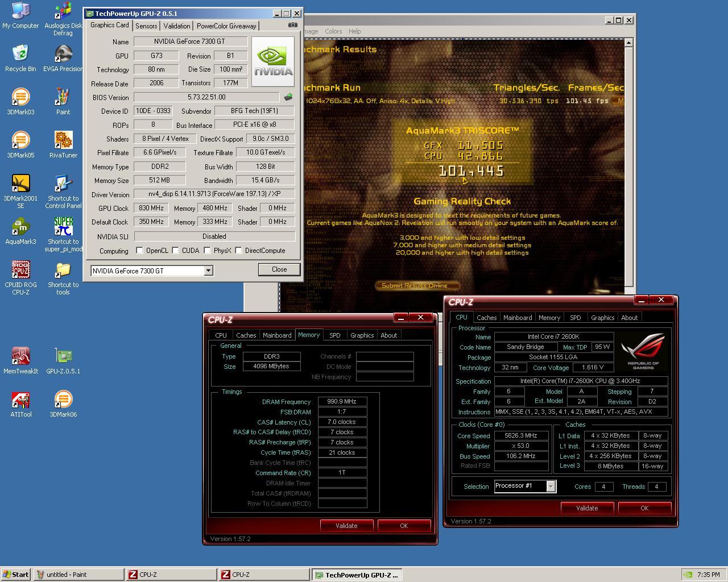Click the BIOS Version field in GPU-Z
The height and width of the screenshot is (582, 728).
click(206, 97)
